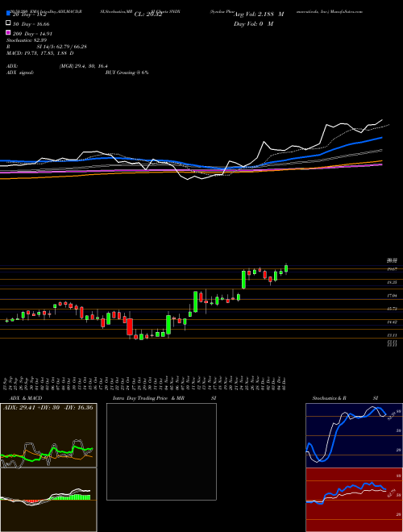403x532 pixels.
Task: Select the '200 Day = 14.91' legend text
Action: coord(32,34)
